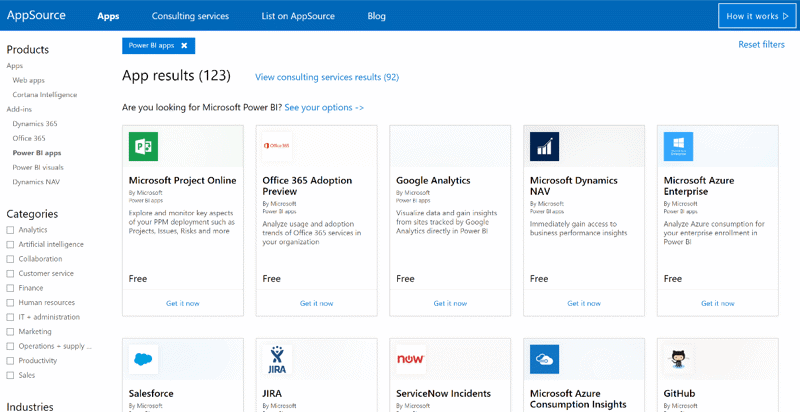800x412 pixels.
Task: Open the Salesforce app title
Action: (151, 394)
